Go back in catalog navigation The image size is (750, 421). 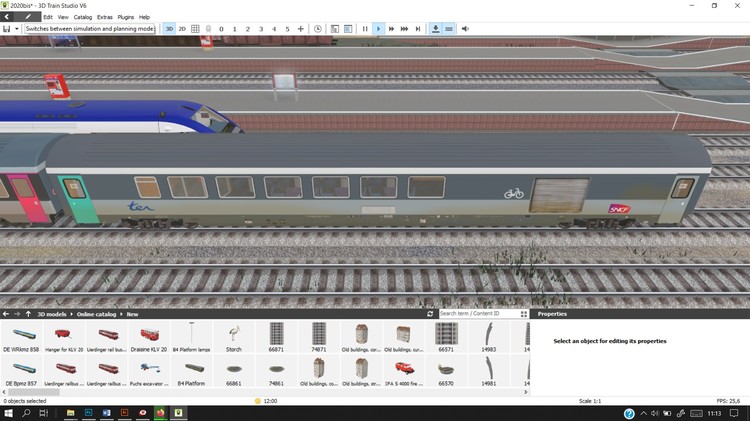tap(6, 314)
